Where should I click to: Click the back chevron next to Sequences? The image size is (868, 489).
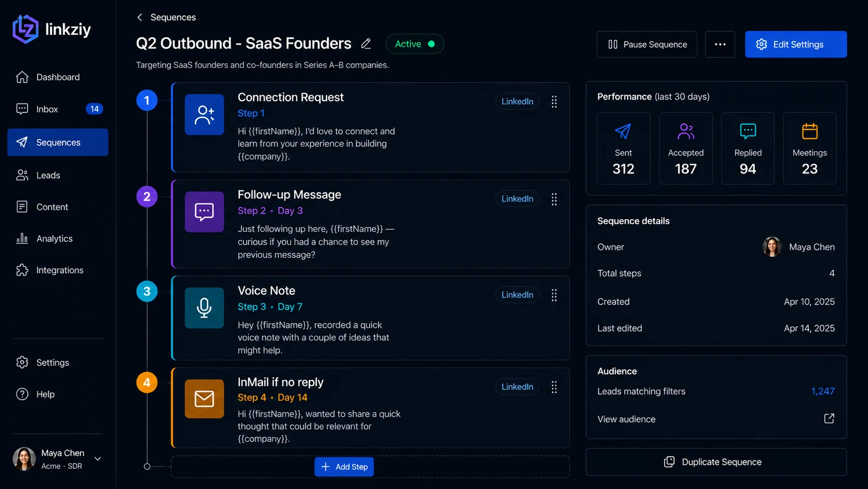140,17
